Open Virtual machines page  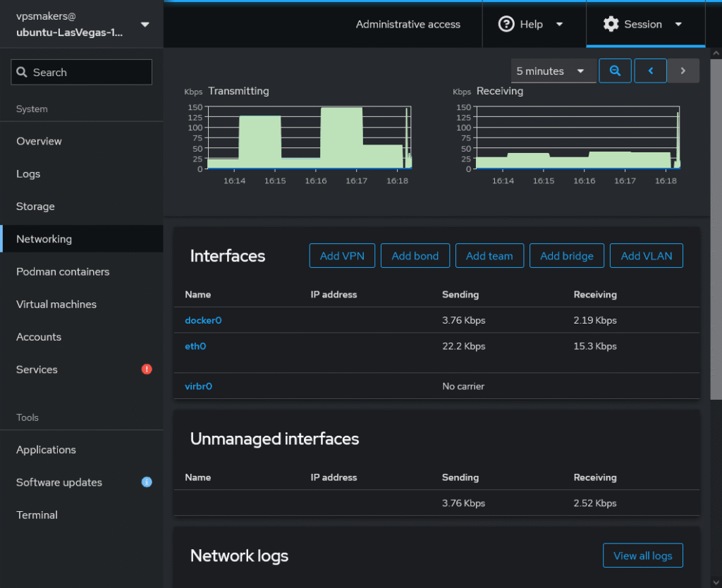(82, 305)
